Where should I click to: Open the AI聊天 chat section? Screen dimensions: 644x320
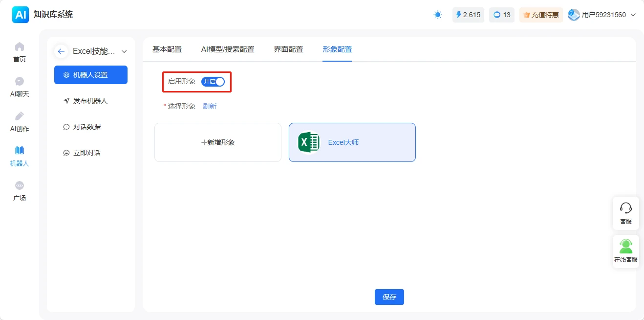[19, 87]
